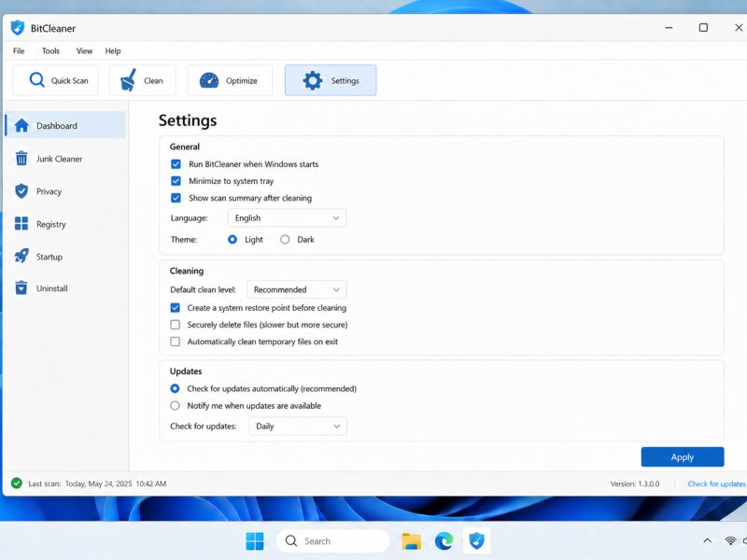This screenshot has width=747, height=560.
Task: Click the green check status icon
Action: (x=17, y=483)
